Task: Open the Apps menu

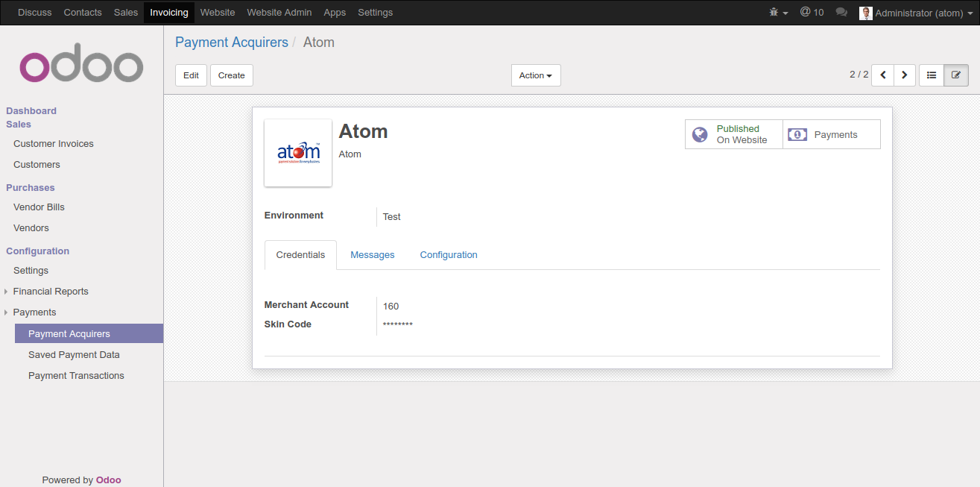Action: click(x=335, y=13)
